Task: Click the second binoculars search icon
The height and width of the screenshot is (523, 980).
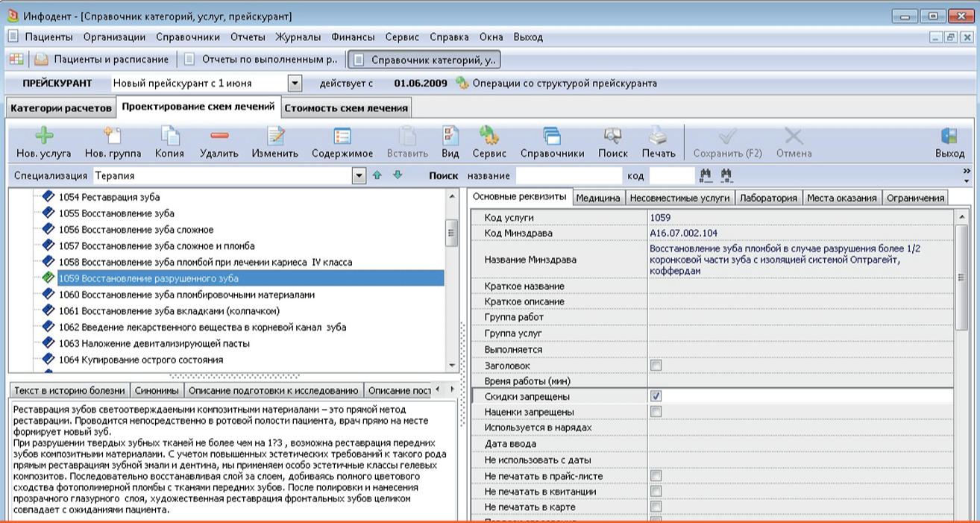Action: pos(726,175)
